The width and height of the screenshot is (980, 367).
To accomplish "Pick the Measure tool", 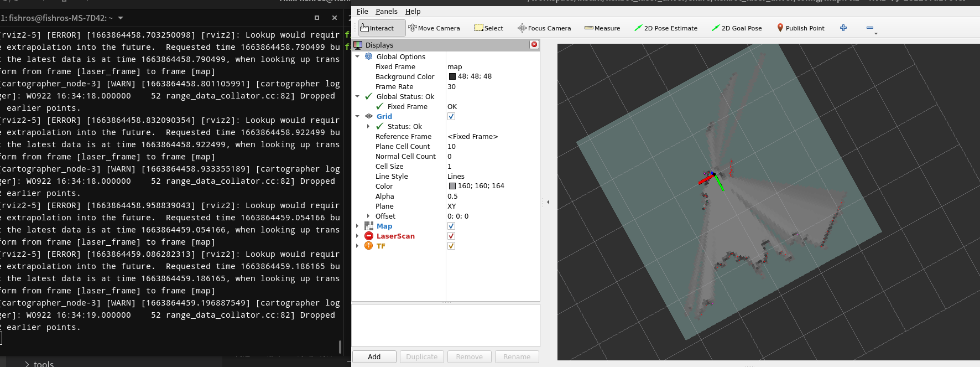I will 602,28.
